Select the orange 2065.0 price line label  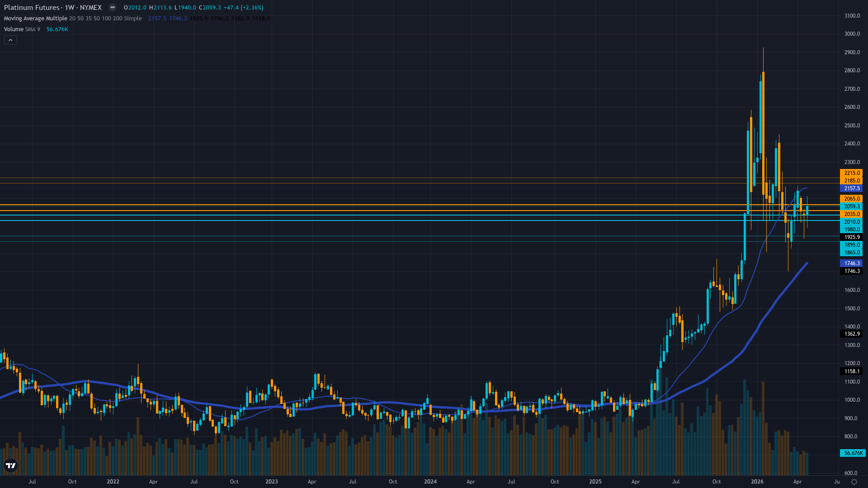pyautogui.click(x=851, y=199)
